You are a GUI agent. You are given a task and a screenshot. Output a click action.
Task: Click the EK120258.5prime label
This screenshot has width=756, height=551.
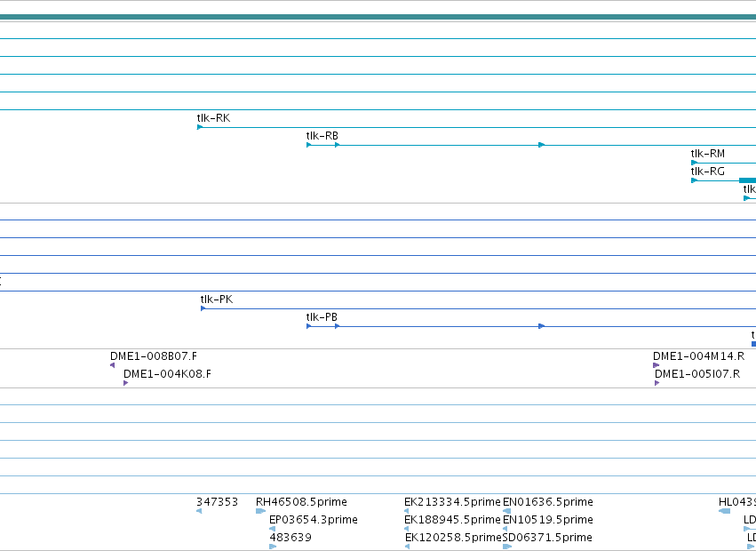453,538
